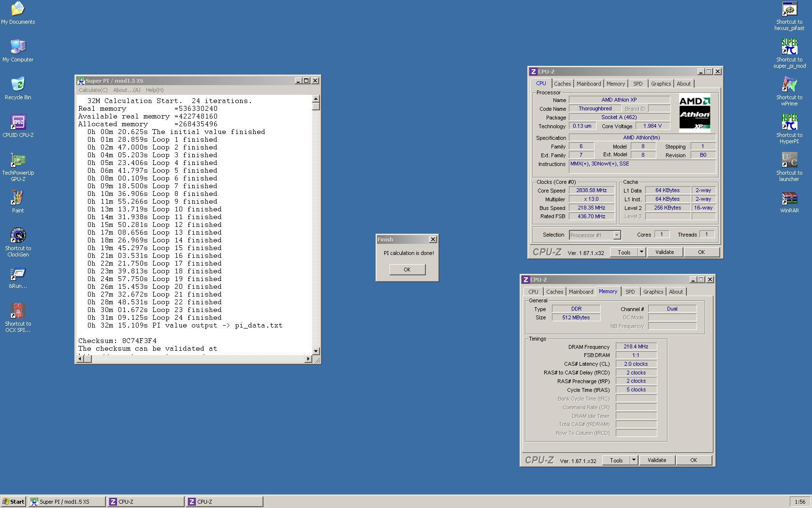Viewport: 812px width, 508px height.
Task: Click scroll right arrow in Super PI
Action: [308, 359]
